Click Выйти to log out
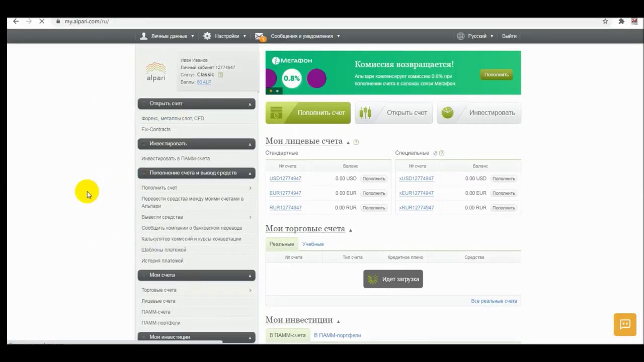This screenshot has width=644, height=362. tap(509, 36)
